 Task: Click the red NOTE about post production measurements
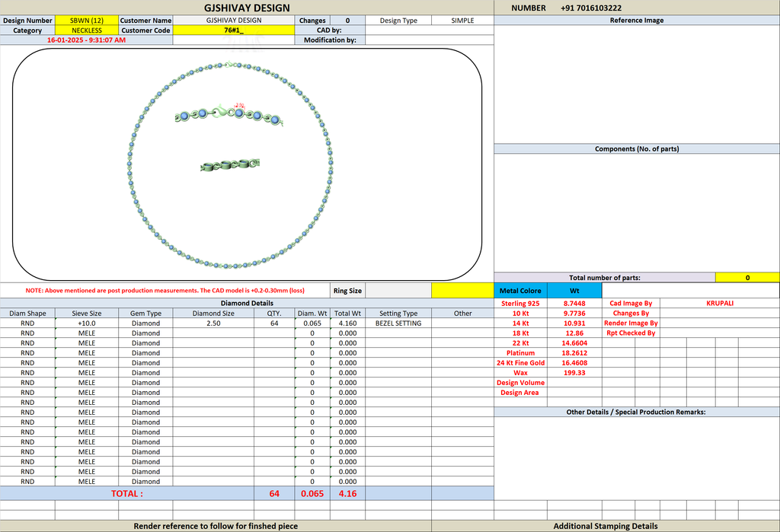coord(165,291)
